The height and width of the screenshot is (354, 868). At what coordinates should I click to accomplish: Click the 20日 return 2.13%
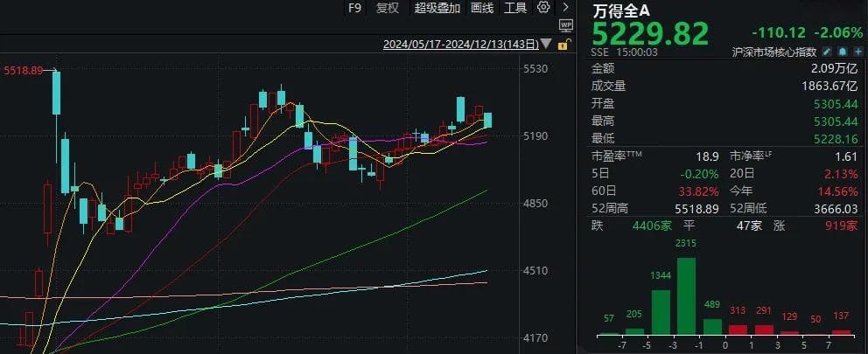click(x=842, y=174)
